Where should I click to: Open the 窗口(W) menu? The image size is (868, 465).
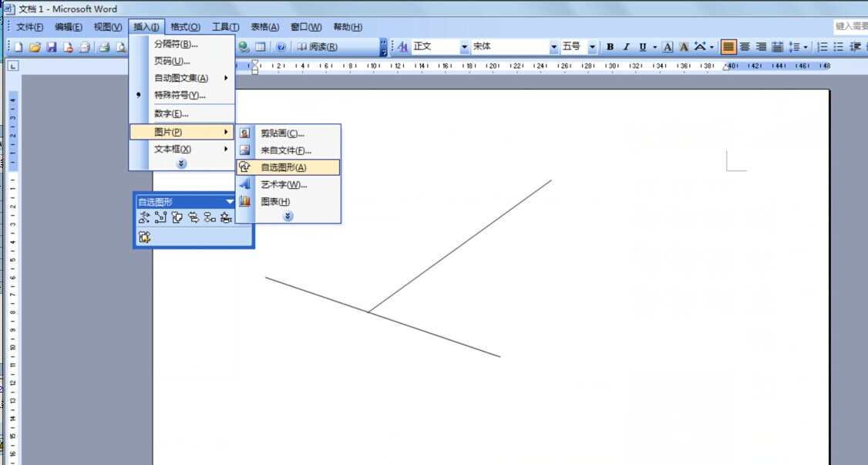point(305,26)
